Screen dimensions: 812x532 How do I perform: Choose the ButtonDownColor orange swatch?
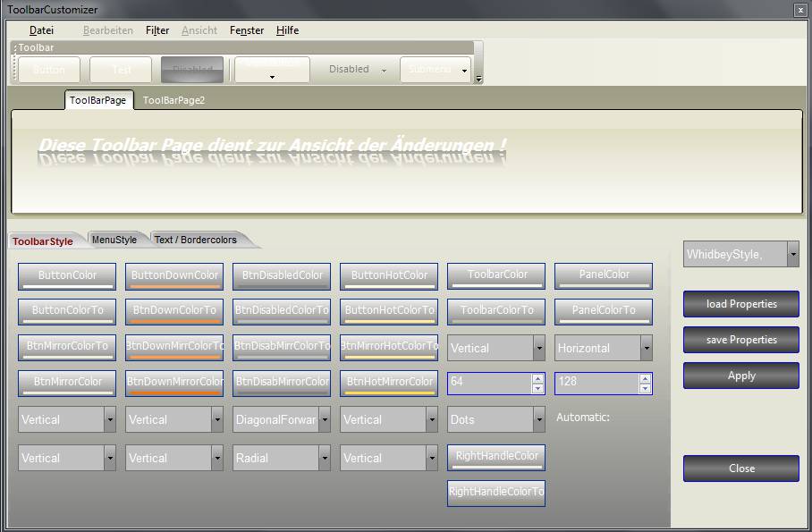(174, 276)
